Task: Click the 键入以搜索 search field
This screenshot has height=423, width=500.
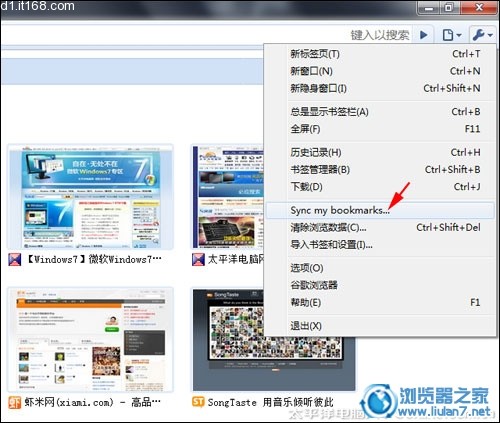Action: pyautogui.click(x=380, y=35)
